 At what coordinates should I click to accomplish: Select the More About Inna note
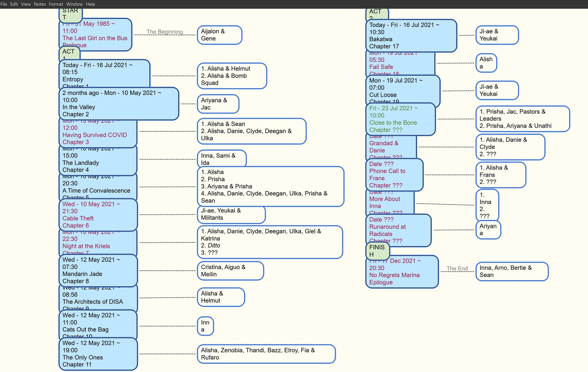click(390, 202)
